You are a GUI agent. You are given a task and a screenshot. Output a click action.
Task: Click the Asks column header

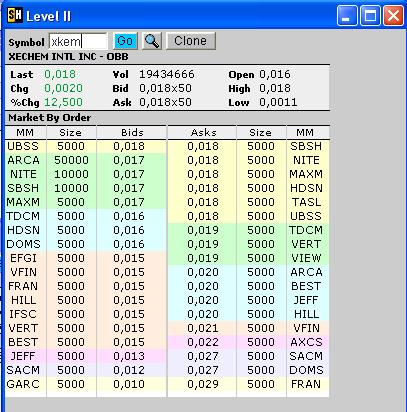click(203, 132)
